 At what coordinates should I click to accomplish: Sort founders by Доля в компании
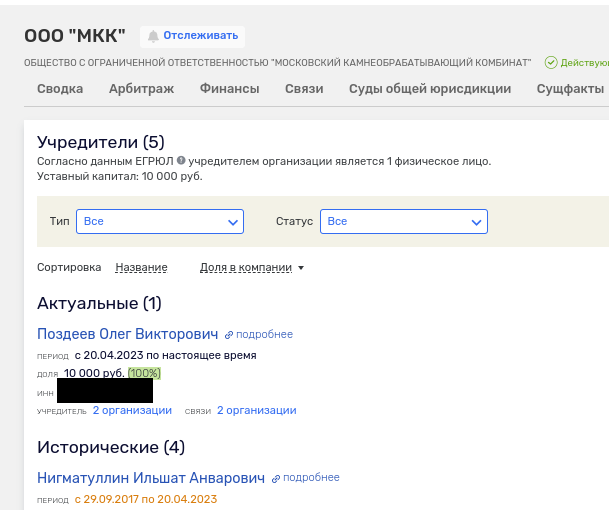[x=246, y=267]
